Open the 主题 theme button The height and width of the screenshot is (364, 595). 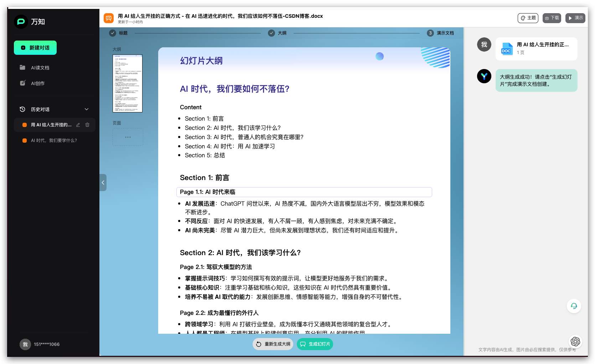tap(528, 18)
